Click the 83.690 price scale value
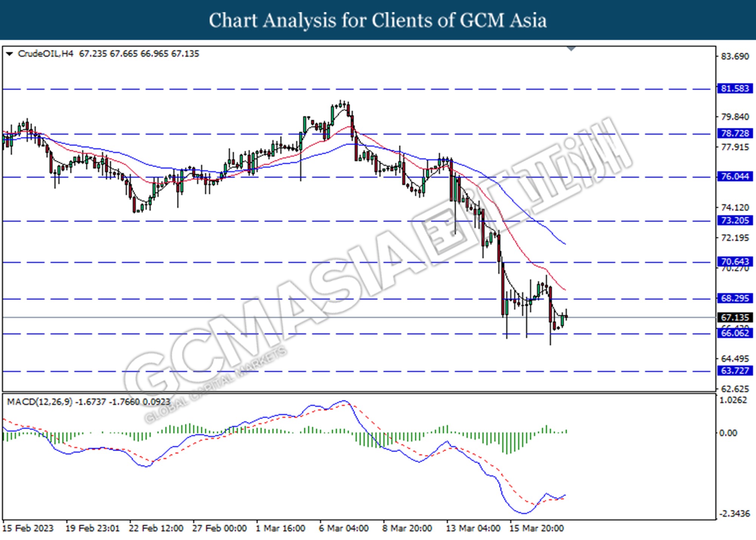This screenshot has height=540, width=756. coord(735,56)
